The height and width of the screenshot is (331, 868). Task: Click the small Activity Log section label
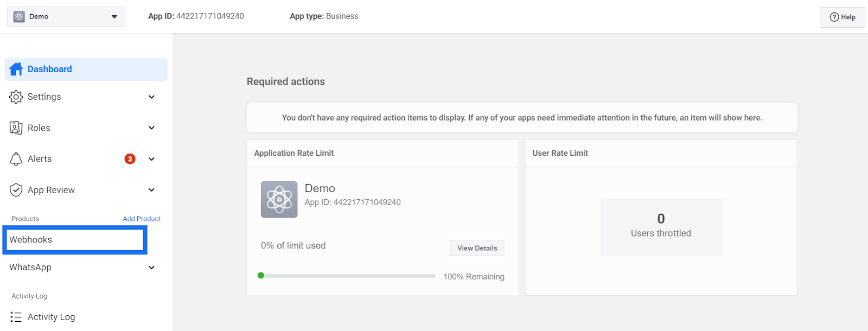click(29, 296)
